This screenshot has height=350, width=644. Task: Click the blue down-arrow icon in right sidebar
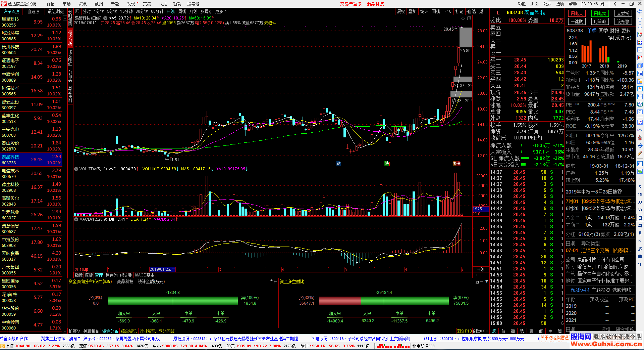(x=640, y=27)
